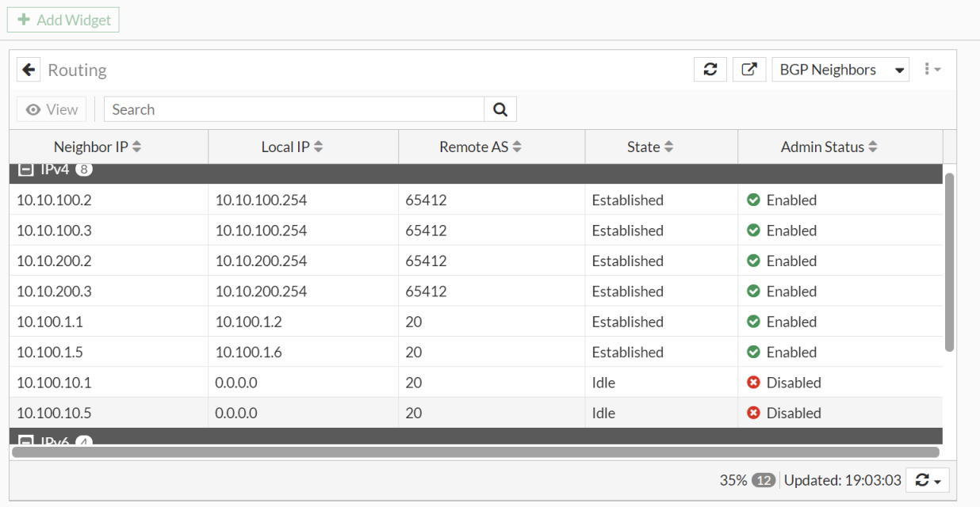The height and width of the screenshot is (507, 980).
Task: Open the widget in expanded view
Action: pos(748,70)
